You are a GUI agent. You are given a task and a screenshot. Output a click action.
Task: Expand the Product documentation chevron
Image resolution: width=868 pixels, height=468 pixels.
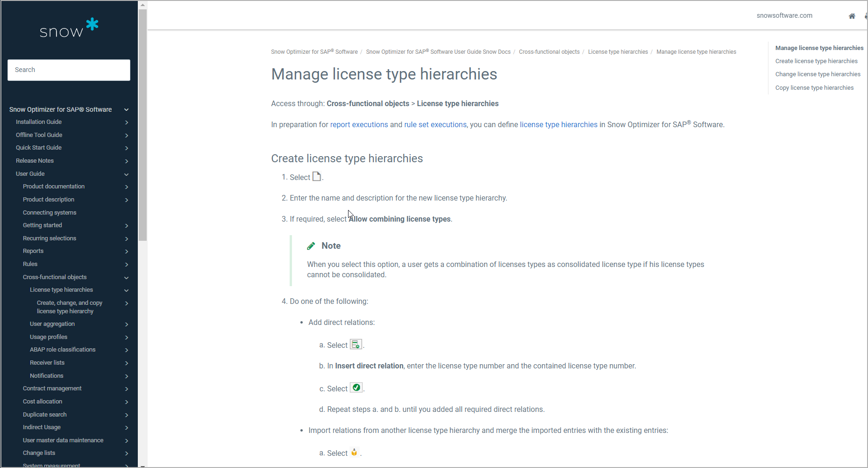[x=127, y=187]
